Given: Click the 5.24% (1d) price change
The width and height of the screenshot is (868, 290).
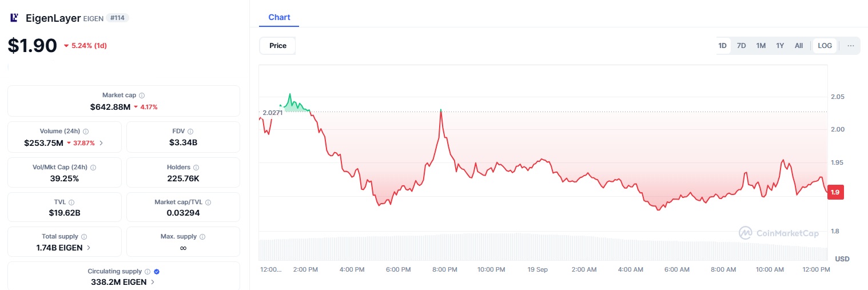Looking at the screenshot, I should point(85,46).
